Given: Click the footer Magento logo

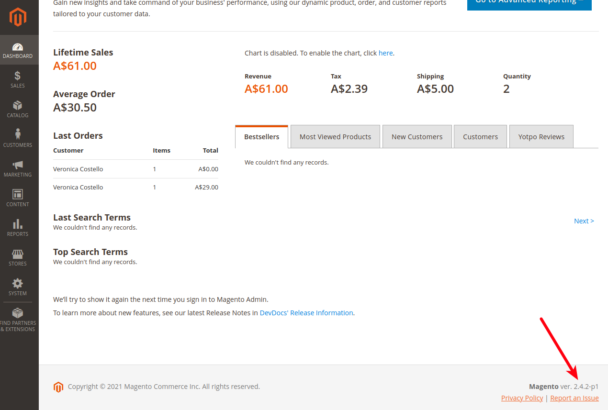Looking at the screenshot, I should 58,387.
